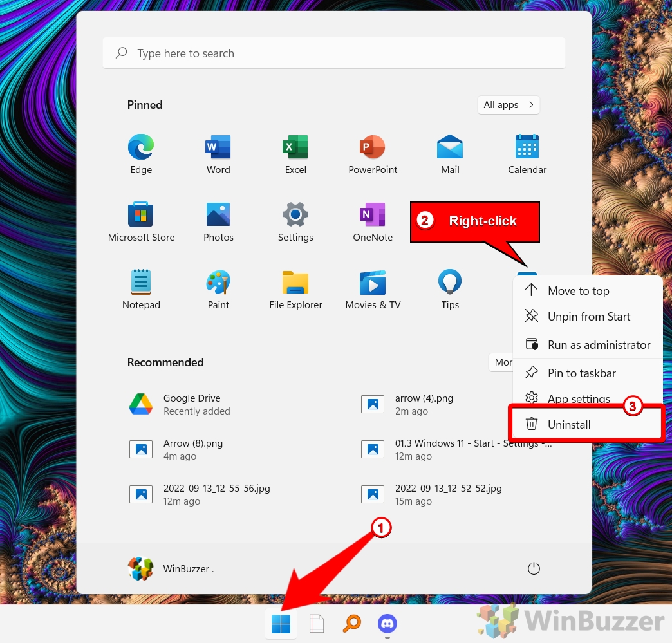Select Pin to taskbar option
The height and width of the screenshot is (643, 672).
pyautogui.click(x=588, y=373)
